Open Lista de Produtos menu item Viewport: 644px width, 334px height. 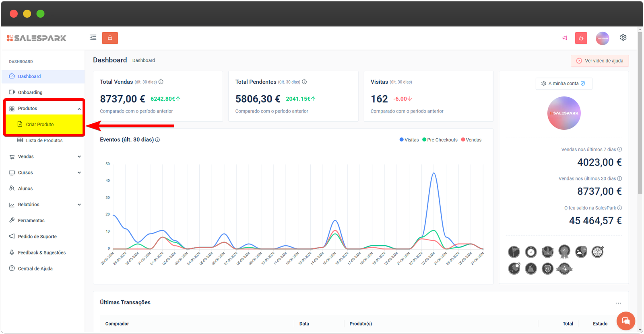(44, 141)
